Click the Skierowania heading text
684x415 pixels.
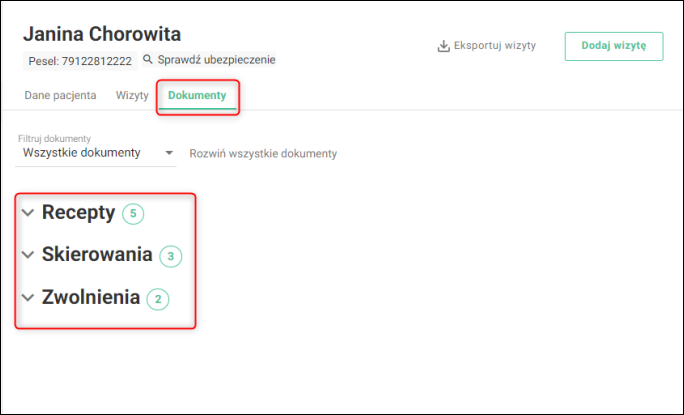97,254
